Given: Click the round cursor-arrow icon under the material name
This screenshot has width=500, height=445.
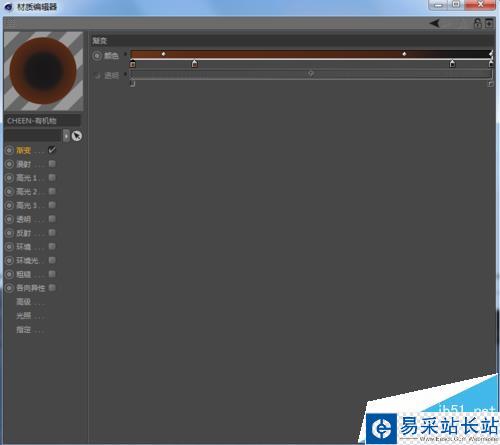Looking at the screenshot, I should point(77,136).
